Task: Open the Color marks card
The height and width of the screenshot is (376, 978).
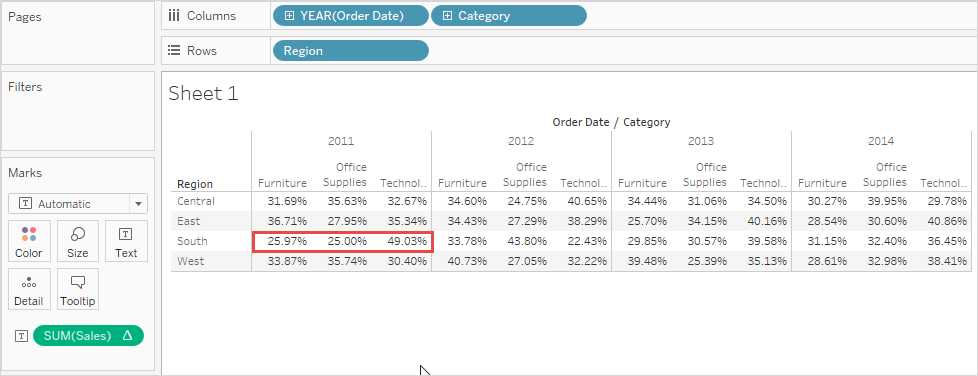Action: 28,241
